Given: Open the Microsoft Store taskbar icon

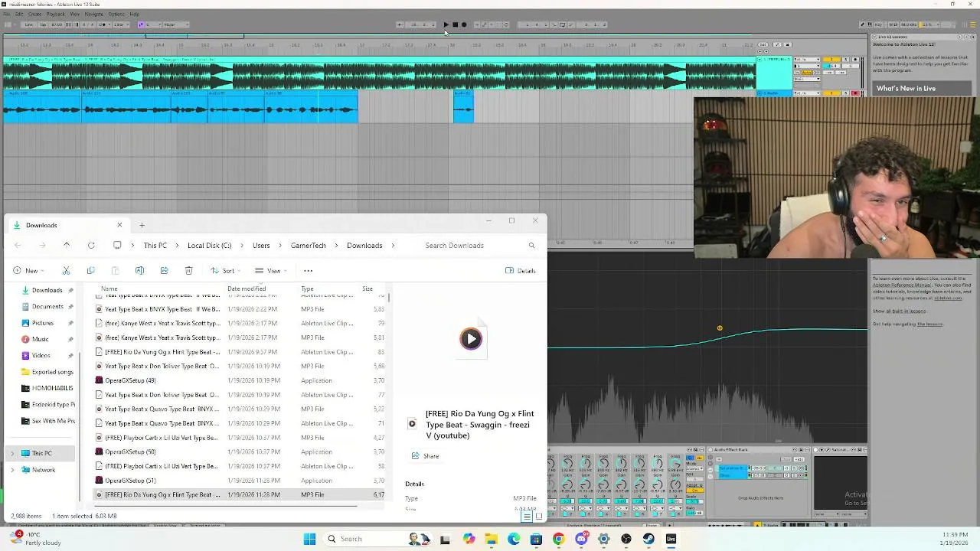Looking at the screenshot, I should click(536, 539).
